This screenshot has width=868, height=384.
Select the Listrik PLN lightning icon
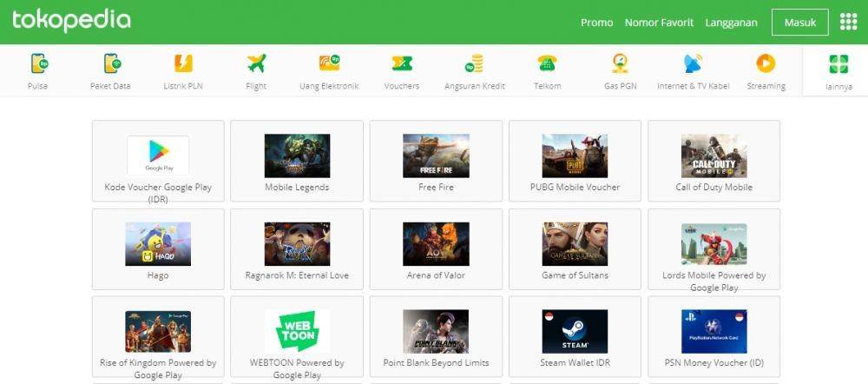pos(183,63)
